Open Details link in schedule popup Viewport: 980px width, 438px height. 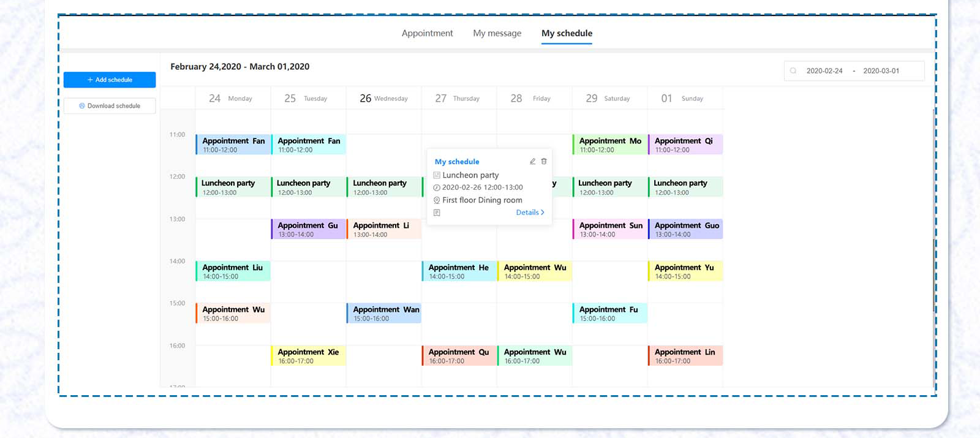coord(530,213)
